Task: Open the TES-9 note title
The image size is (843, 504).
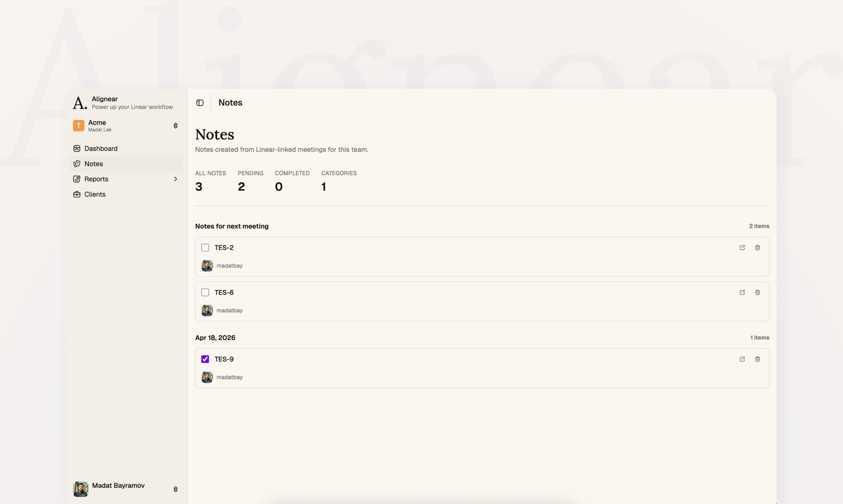Action: click(x=224, y=359)
